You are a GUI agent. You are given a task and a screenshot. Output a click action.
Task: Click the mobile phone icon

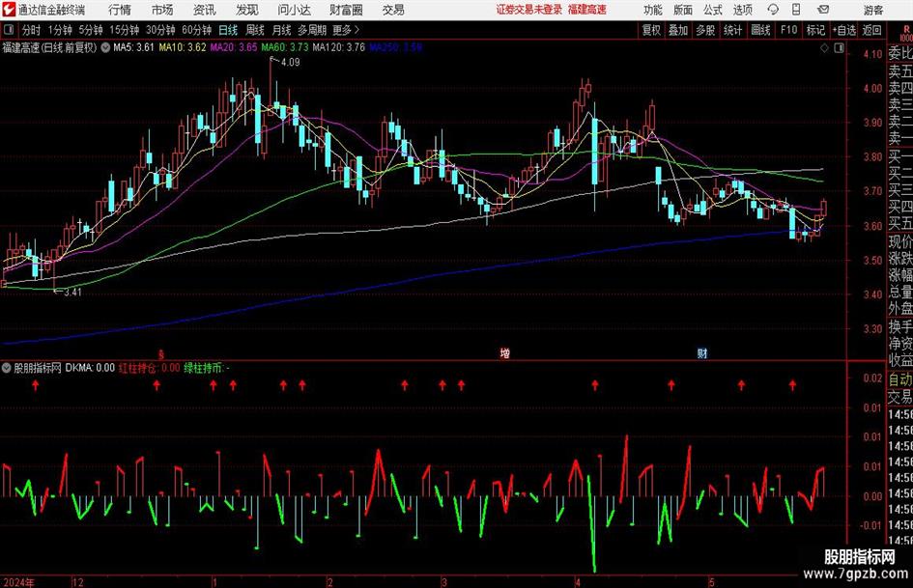[796, 10]
